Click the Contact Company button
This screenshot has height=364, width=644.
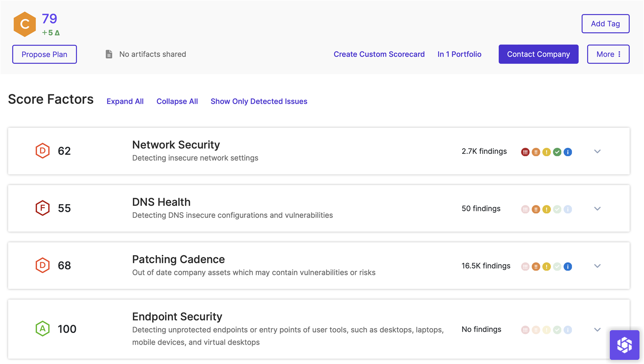point(539,54)
